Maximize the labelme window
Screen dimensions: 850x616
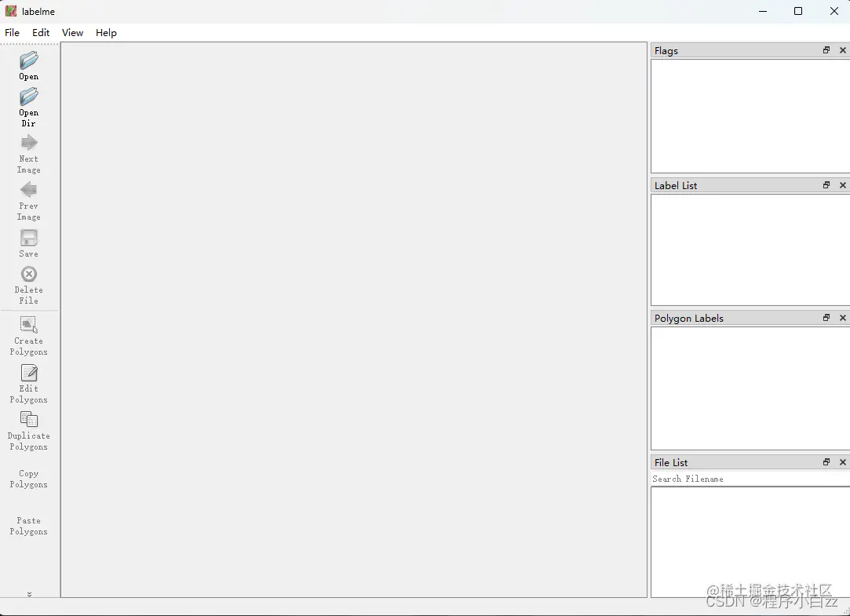(798, 11)
